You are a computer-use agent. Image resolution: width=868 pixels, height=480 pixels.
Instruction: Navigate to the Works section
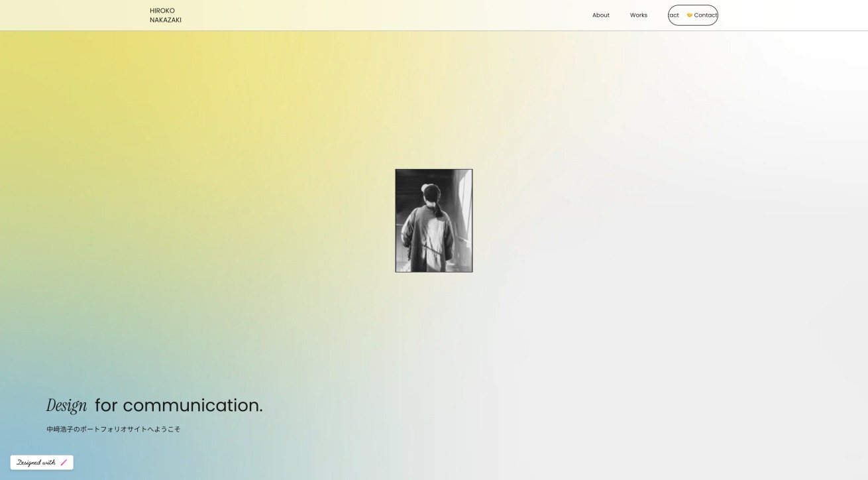point(638,15)
